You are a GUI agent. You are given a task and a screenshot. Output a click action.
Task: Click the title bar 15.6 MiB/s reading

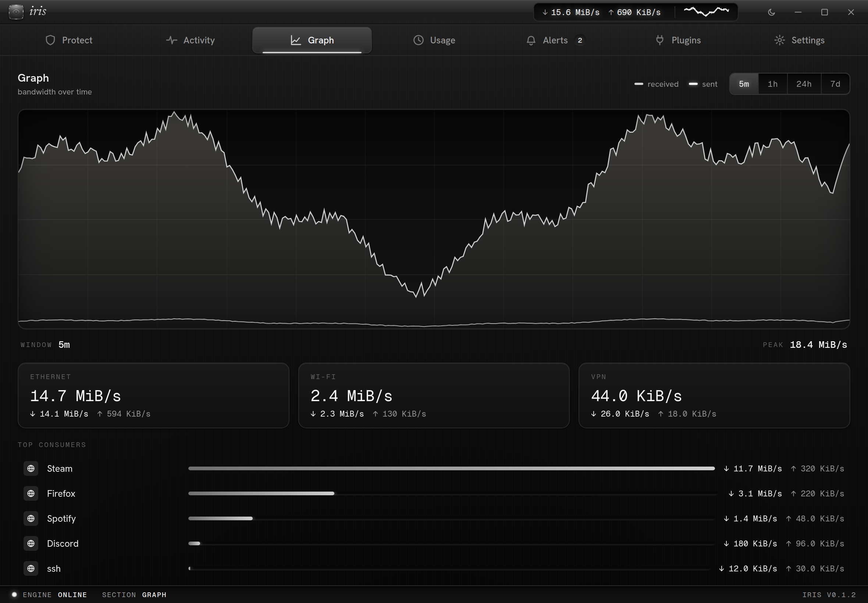click(575, 12)
